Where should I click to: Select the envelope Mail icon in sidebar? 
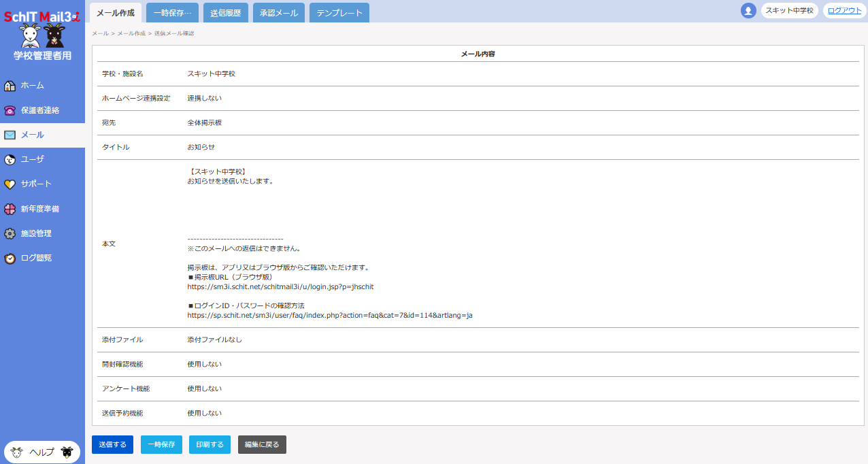[x=10, y=135]
